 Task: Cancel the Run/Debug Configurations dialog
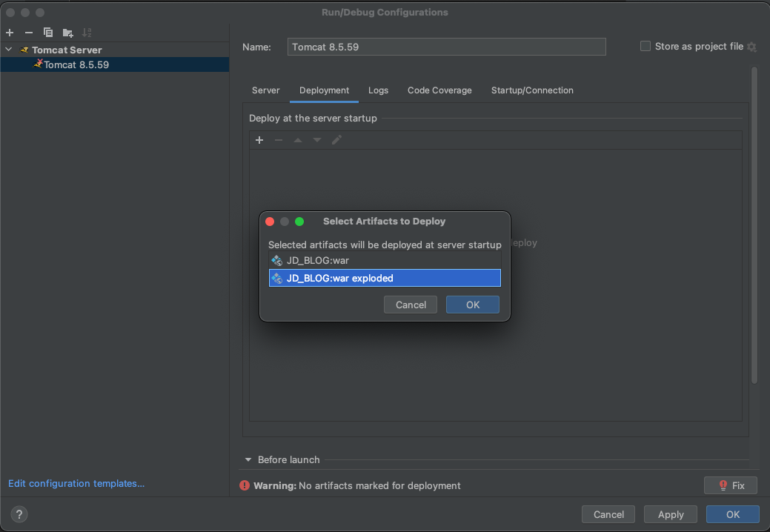[x=608, y=514]
